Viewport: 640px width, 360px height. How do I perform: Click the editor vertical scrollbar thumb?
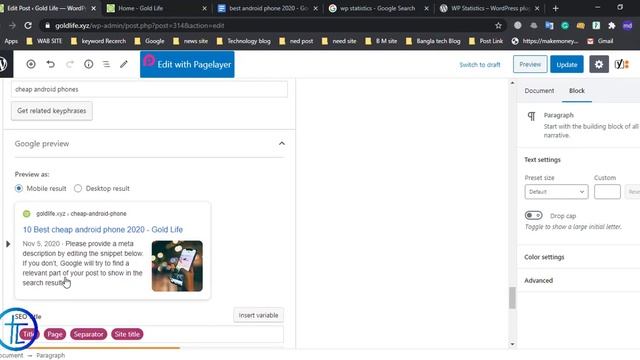512,298
